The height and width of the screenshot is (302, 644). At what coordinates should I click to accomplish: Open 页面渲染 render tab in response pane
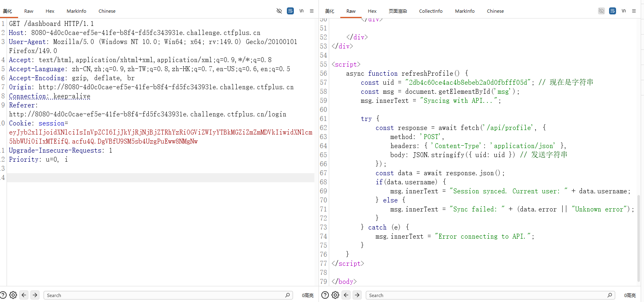click(x=398, y=11)
